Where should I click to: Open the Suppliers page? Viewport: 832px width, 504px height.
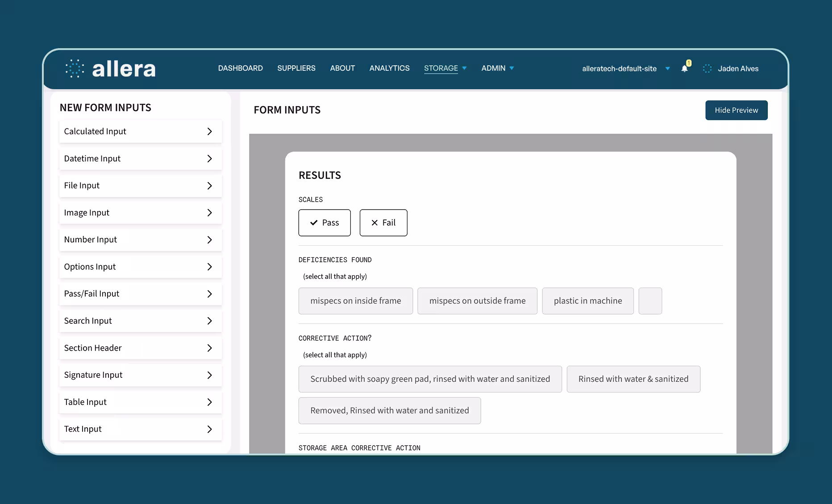296,68
